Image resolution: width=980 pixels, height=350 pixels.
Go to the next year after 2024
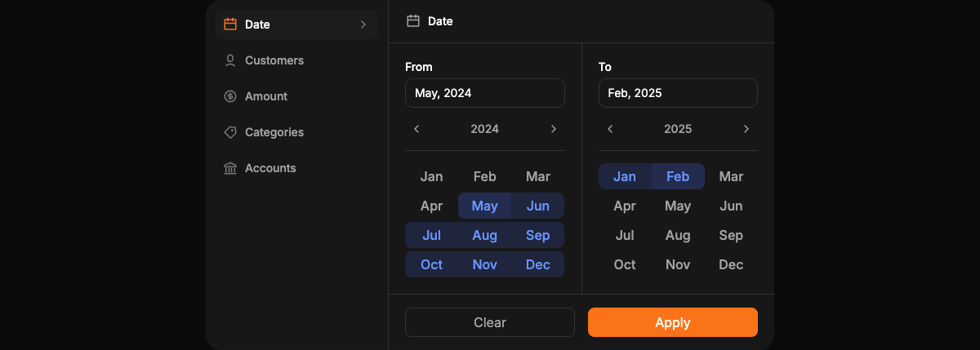(x=554, y=129)
